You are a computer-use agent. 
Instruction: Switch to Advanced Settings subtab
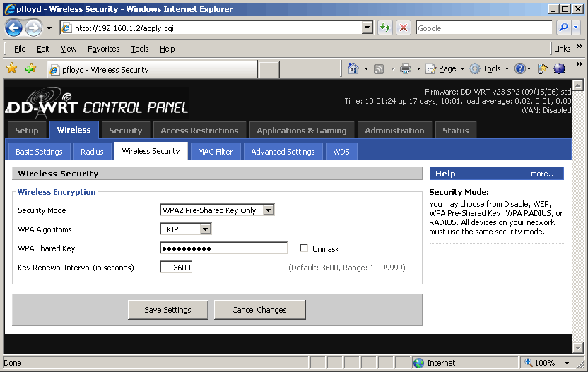[283, 151]
